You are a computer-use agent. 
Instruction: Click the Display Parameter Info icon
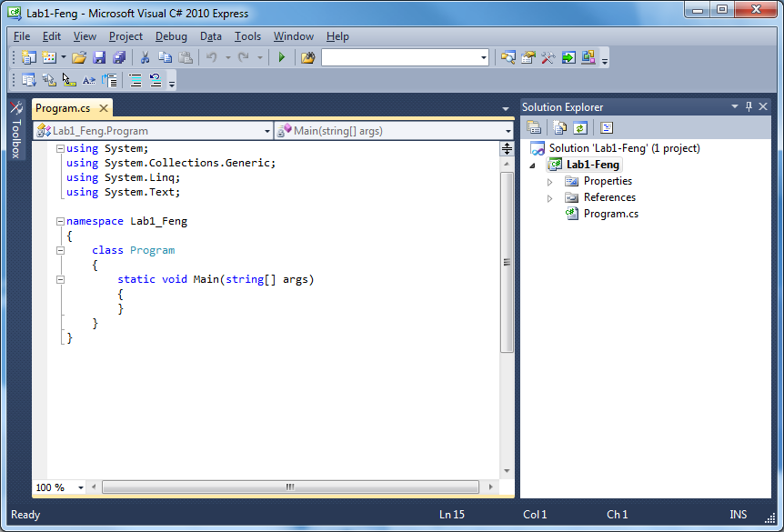click(x=49, y=80)
